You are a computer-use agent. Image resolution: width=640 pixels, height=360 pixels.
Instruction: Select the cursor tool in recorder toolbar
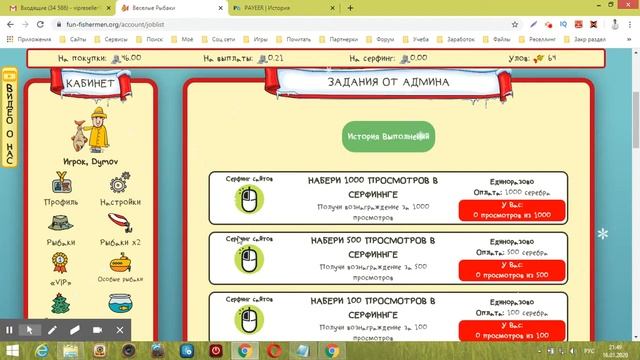click(x=29, y=330)
